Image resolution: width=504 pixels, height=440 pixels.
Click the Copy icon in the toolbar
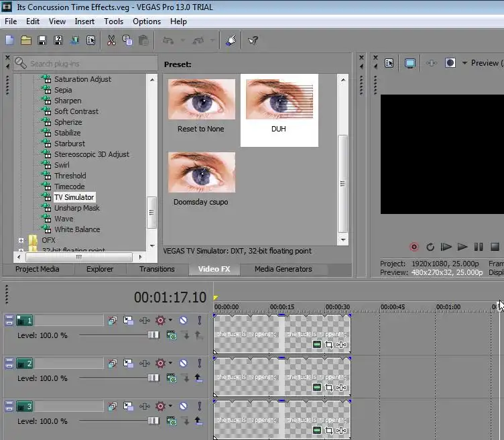click(x=127, y=40)
